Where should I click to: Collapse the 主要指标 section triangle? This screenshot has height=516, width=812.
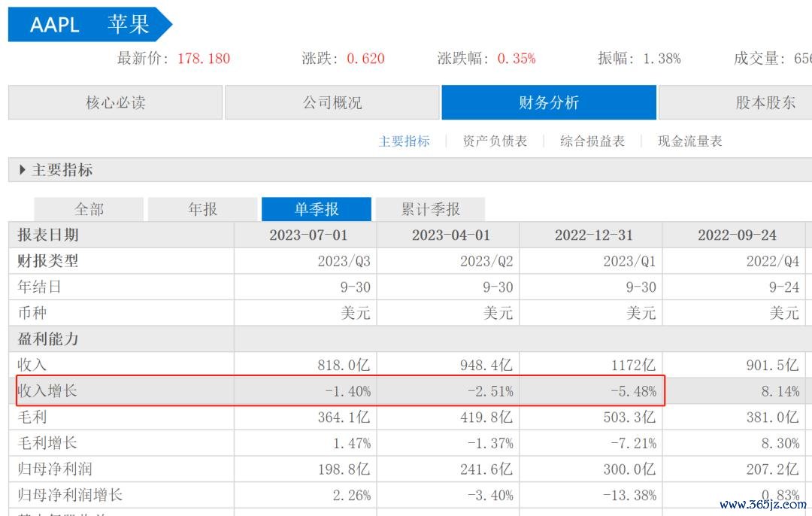pyautogui.click(x=22, y=169)
